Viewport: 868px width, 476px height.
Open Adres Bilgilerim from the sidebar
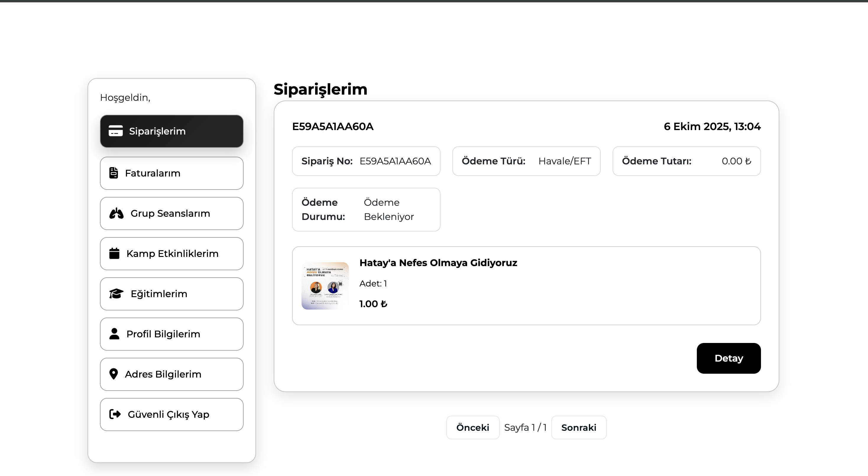click(x=171, y=374)
